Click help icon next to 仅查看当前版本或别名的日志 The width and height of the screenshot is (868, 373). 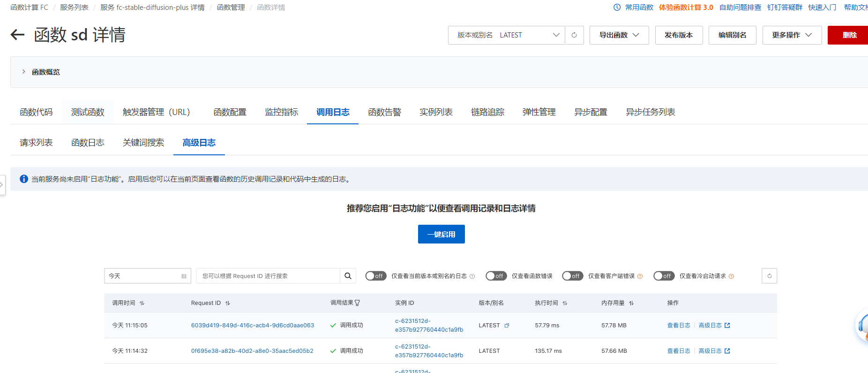472,276
